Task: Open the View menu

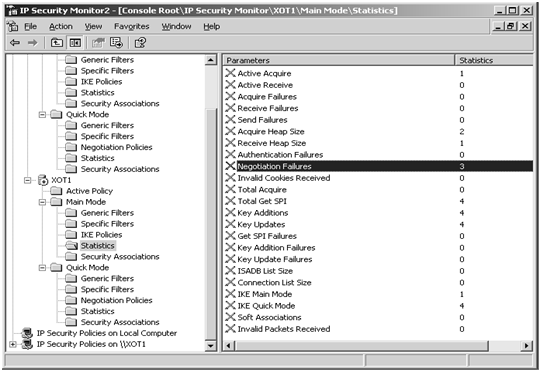Action: 94,27
